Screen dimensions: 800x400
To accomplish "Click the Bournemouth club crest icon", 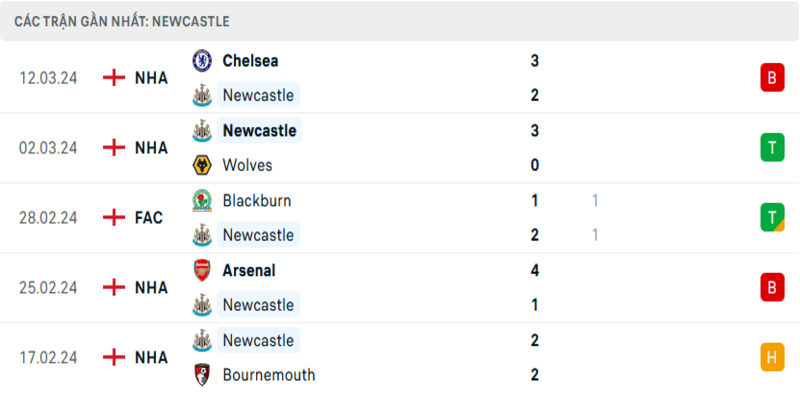I will [x=202, y=375].
